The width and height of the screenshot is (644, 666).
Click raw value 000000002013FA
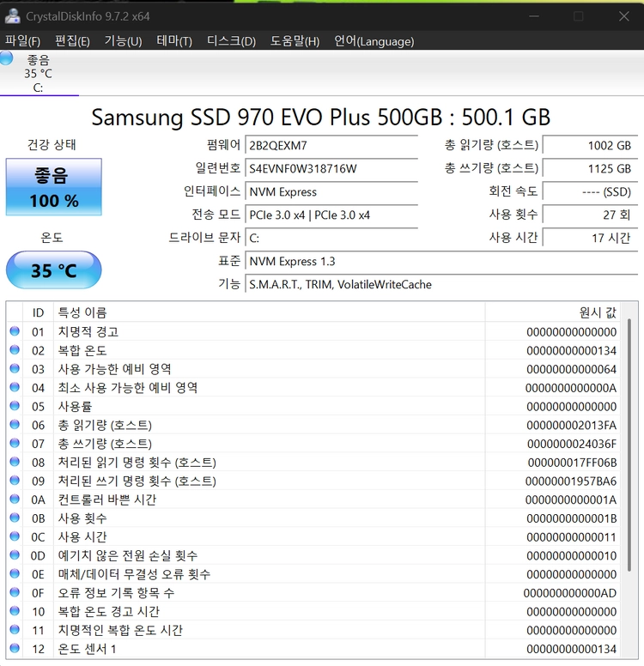pyautogui.click(x=571, y=425)
